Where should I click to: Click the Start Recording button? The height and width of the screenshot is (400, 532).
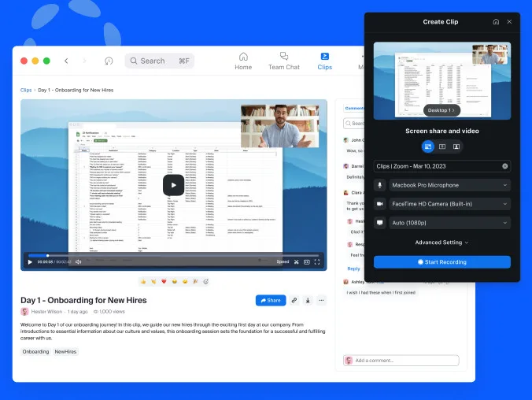(x=441, y=262)
